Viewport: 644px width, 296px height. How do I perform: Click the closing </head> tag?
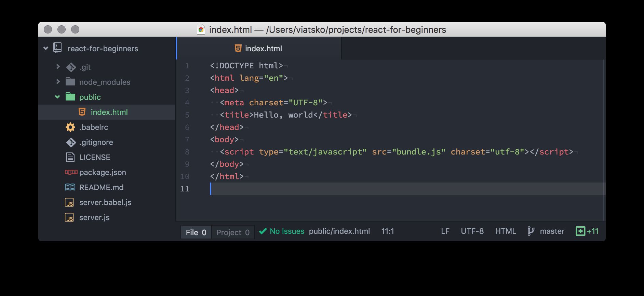227,127
